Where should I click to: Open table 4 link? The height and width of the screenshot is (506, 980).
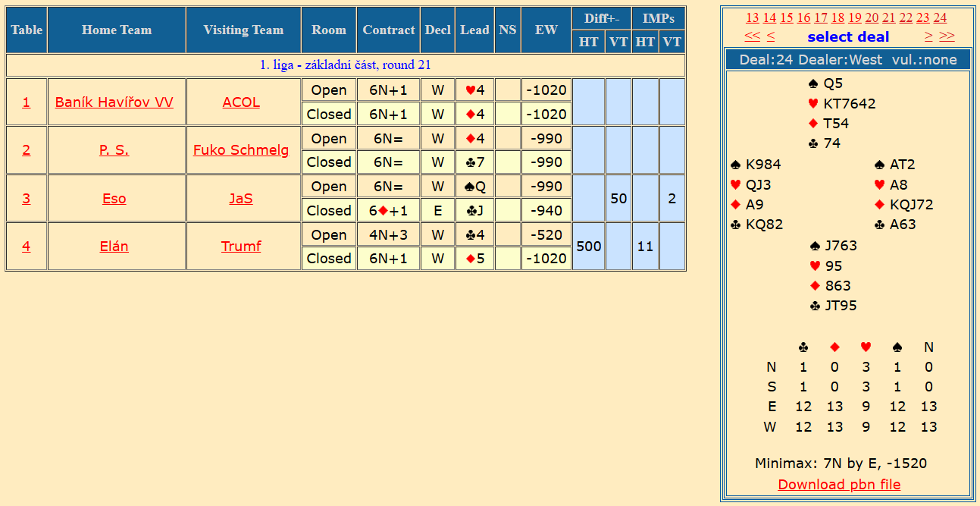click(x=27, y=246)
